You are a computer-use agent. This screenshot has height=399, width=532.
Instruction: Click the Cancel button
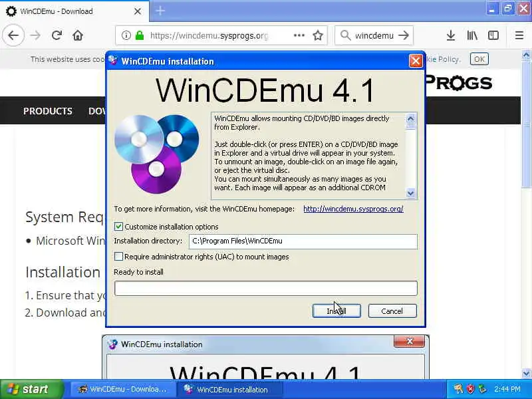click(x=392, y=311)
